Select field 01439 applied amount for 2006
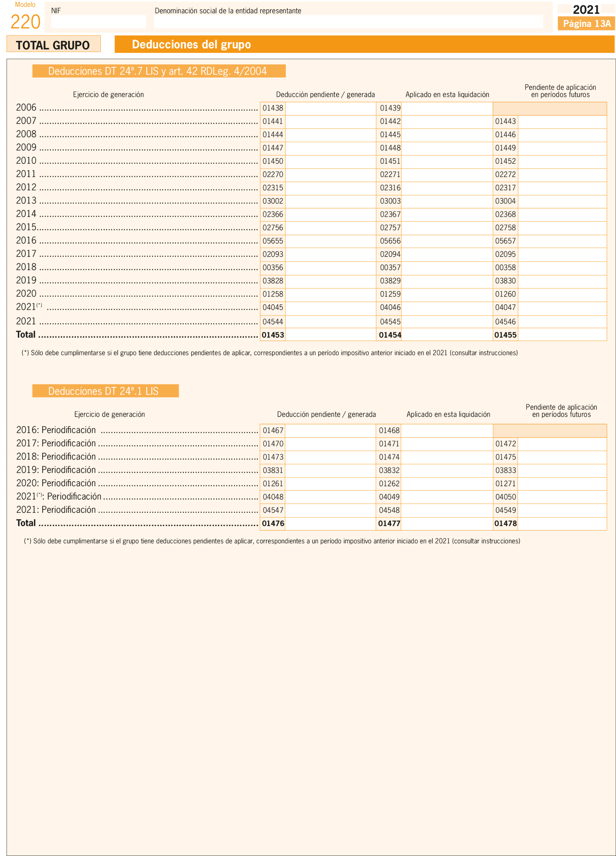Screen dimensions: 616x856 (x=446, y=108)
